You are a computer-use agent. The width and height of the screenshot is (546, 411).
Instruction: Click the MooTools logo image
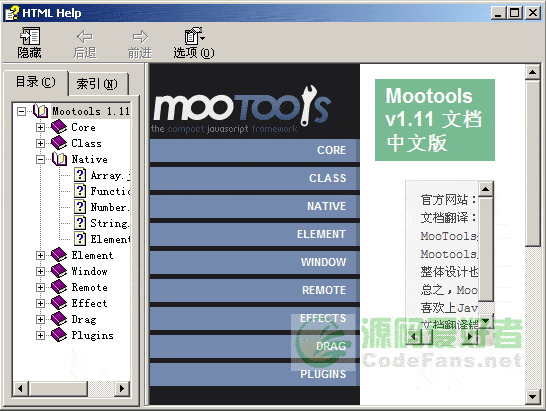point(242,109)
